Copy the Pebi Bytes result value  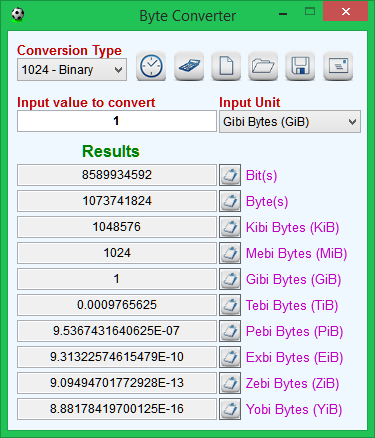pyautogui.click(x=230, y=331)
